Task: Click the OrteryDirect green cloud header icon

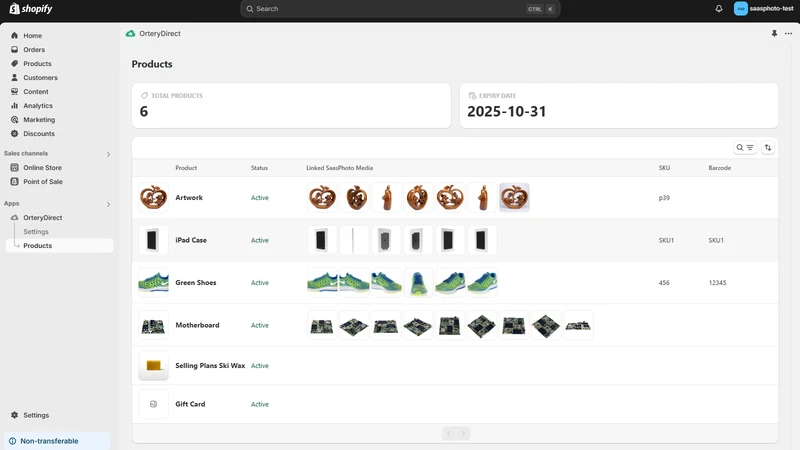Action: pyautogui.click(x=131, y=34)
